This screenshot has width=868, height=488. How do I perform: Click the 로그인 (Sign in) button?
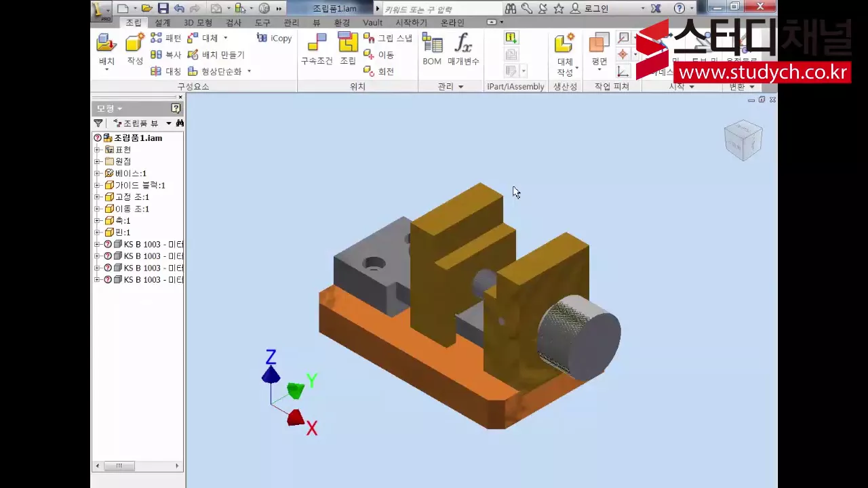589,8
